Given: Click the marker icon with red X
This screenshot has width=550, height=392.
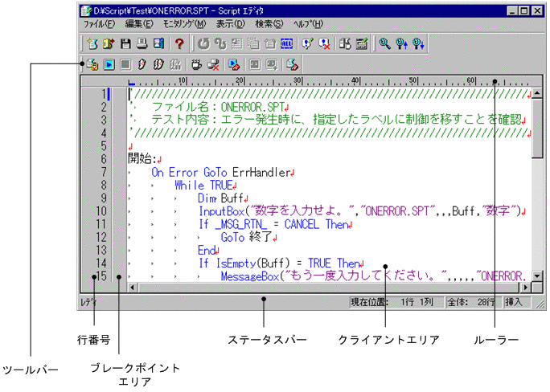Looking at the screenshot, I should tap(325, 44).
